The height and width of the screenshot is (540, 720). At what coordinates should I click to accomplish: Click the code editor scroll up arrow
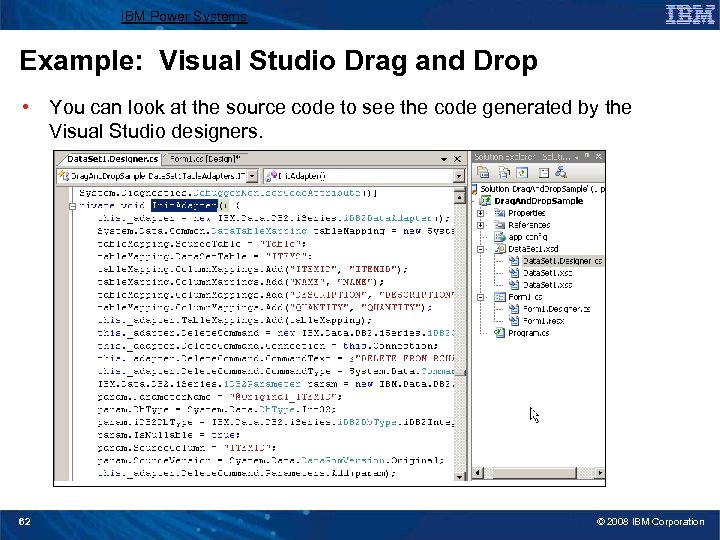[x=460, y=197]
